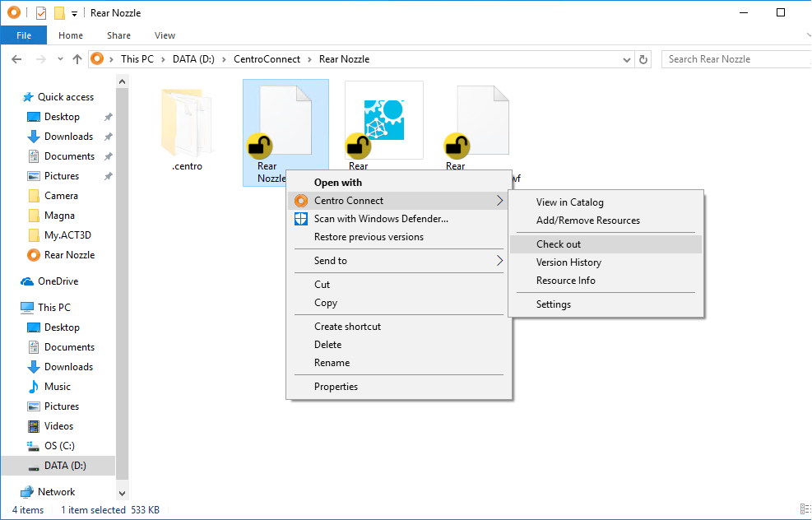
Task: Open the address bar history dropdown
Action: point(626,59)
